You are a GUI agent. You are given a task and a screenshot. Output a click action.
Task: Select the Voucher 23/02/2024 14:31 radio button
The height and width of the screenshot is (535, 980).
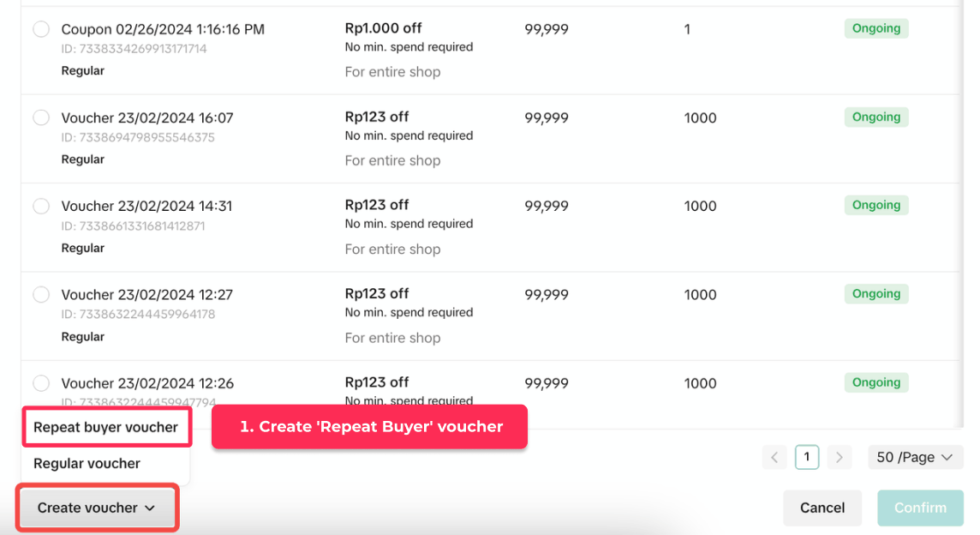pyautogui.click(x=41, y=206)
